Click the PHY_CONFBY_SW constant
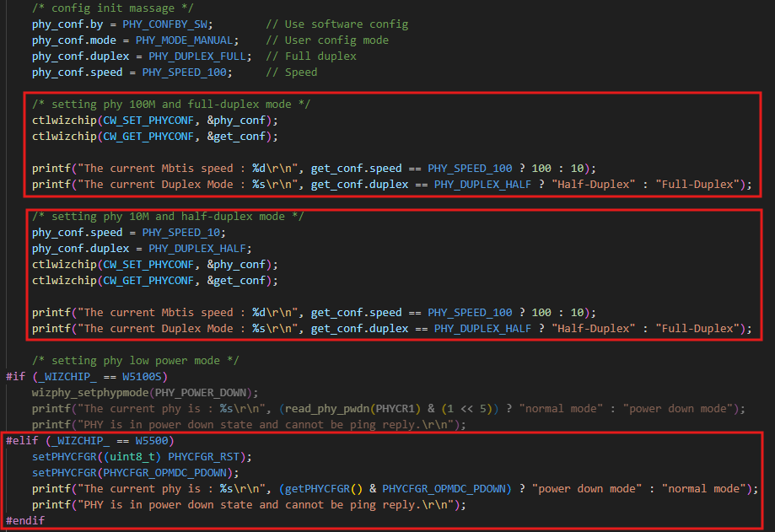 [165, 24]
